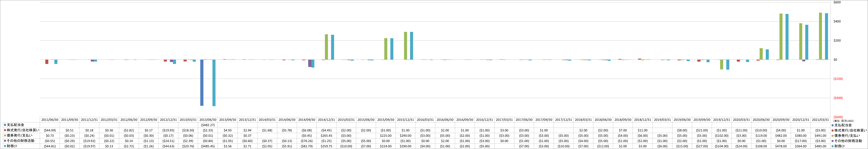
Task: Select the 2014/12/31 date column header
Action: tap(327, 120)
